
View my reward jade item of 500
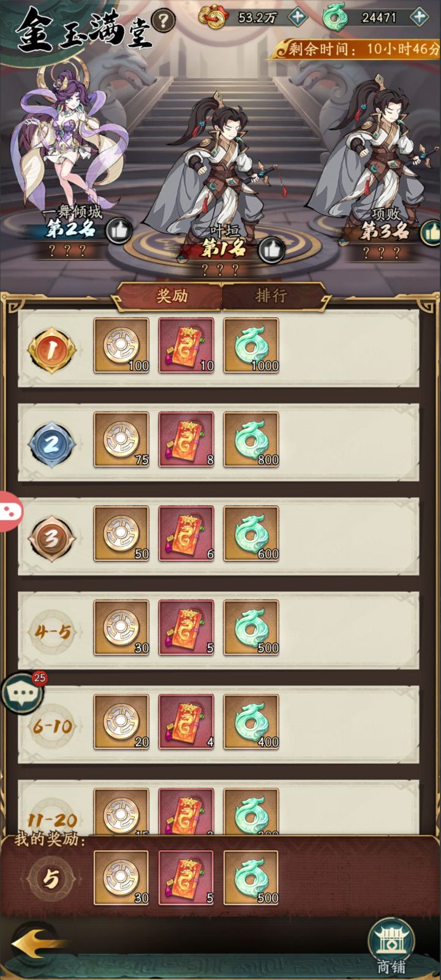coord(251,878)
